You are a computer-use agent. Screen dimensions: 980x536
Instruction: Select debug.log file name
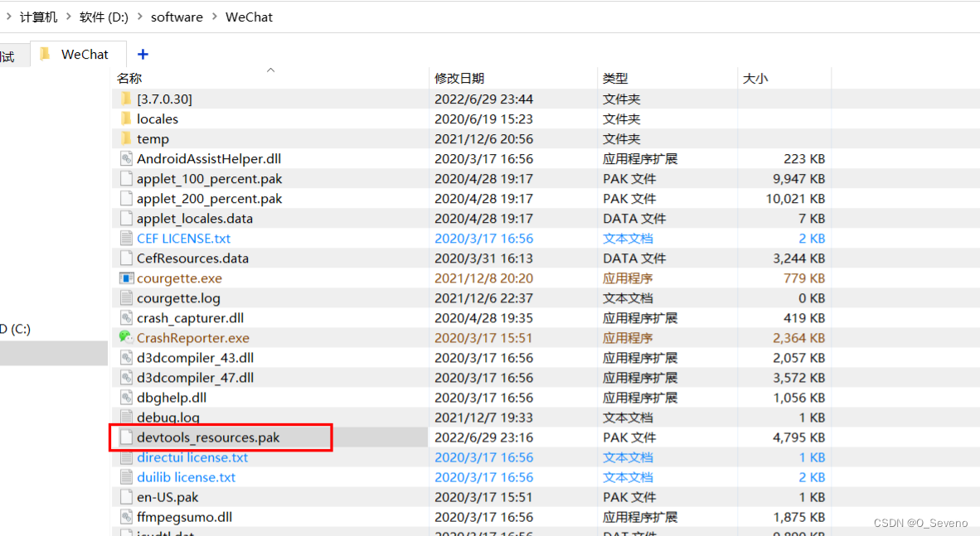coord(168,418)
